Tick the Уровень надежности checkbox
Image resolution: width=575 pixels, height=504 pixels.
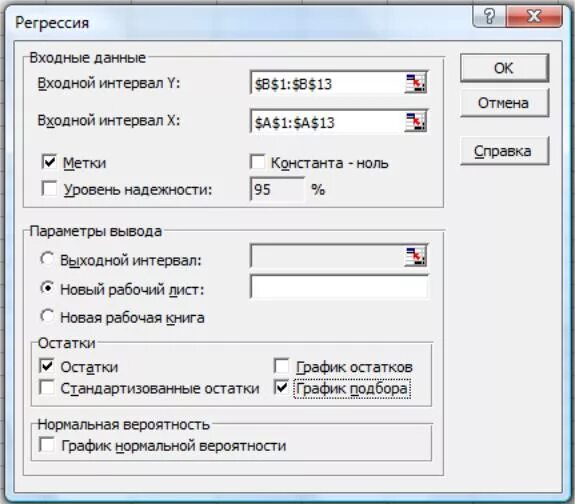point(49,189)
